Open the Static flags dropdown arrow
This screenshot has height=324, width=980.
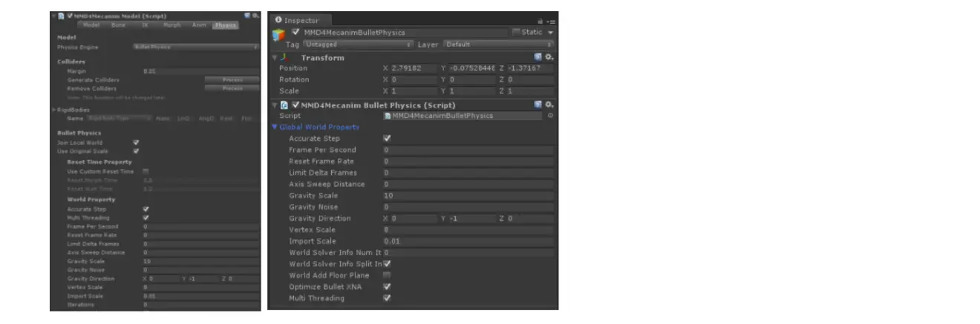tap(551, 33)
